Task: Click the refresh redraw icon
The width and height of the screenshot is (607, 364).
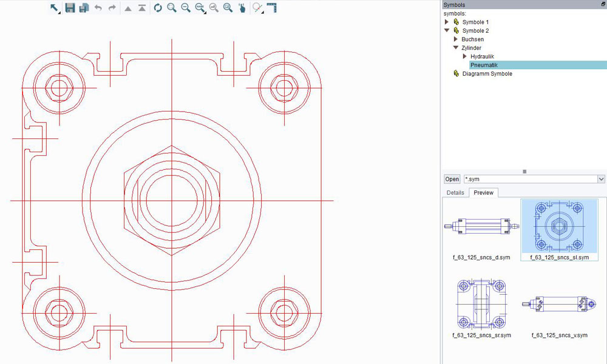Action: click(x=158, y=8)
